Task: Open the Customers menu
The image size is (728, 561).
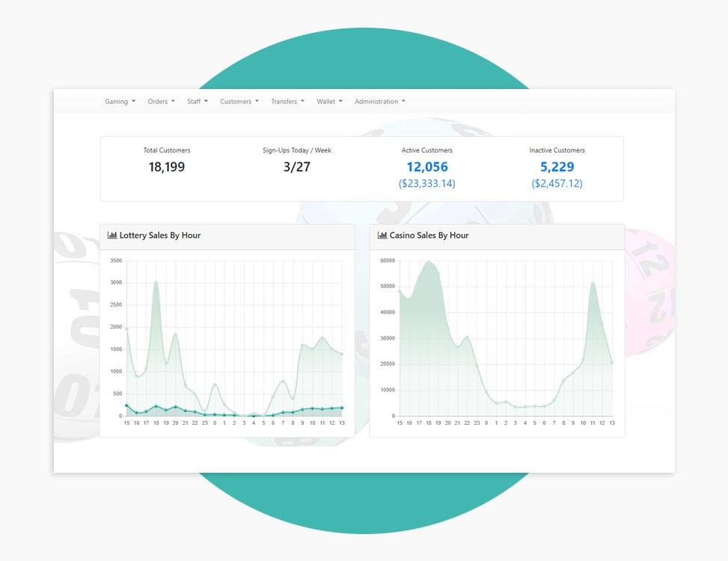Action: 239,102
